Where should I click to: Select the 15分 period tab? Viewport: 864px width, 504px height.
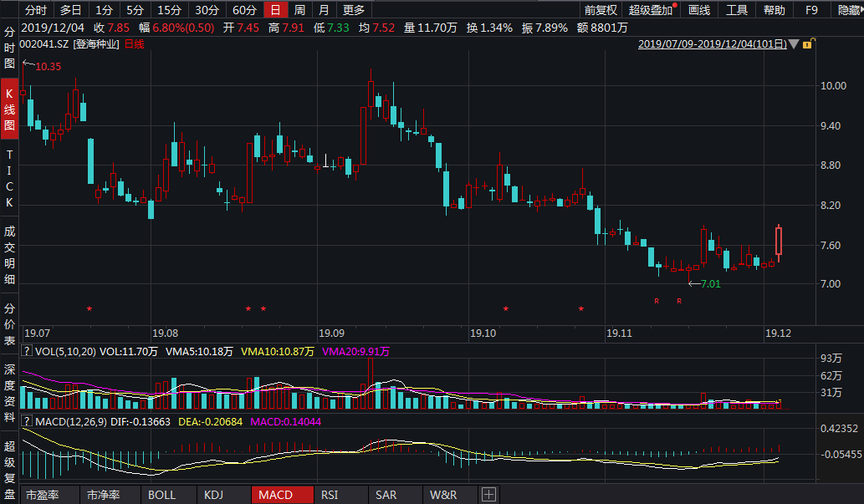click(x=169, y=10)
